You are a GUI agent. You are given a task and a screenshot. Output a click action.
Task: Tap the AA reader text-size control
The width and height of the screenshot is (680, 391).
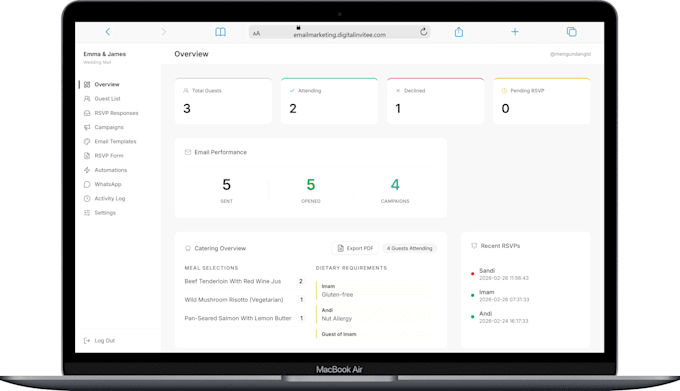256,33
